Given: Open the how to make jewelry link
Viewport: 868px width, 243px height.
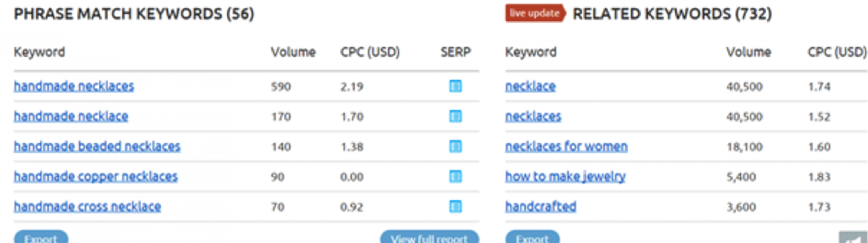Looking at the screenshot, I should tap(565, 177).
